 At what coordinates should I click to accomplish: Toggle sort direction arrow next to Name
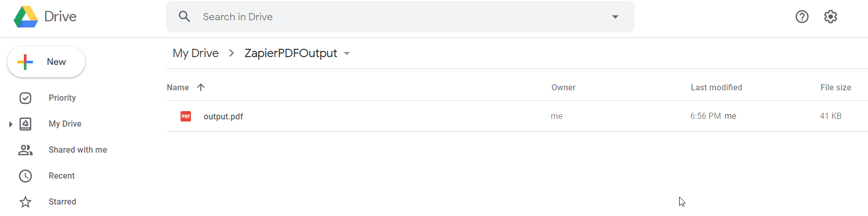[x=201, y=87]
